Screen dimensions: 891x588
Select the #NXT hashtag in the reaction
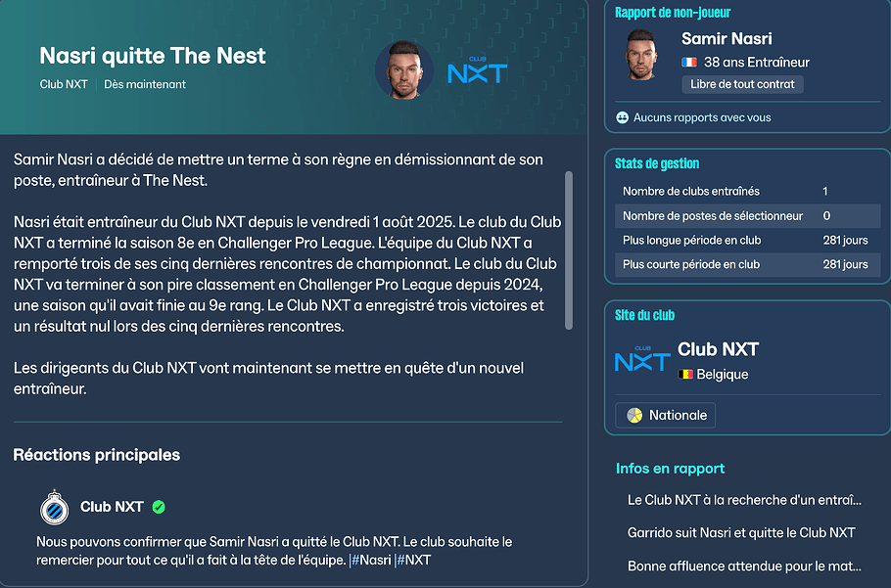click(413, 561)
